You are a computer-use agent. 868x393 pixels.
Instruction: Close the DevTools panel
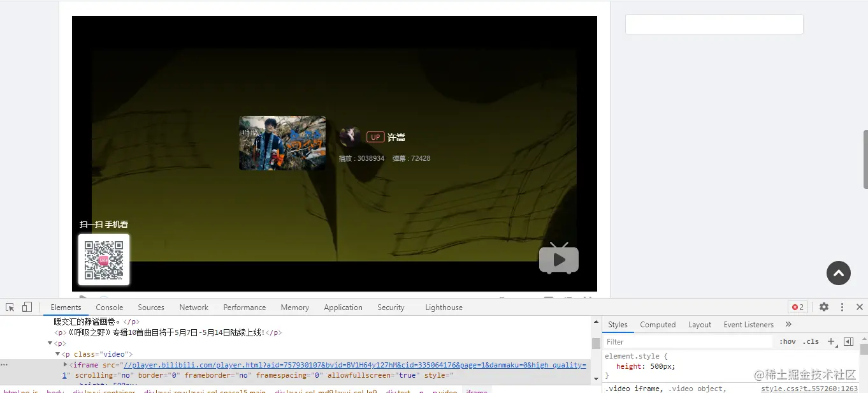click(860, 307)
